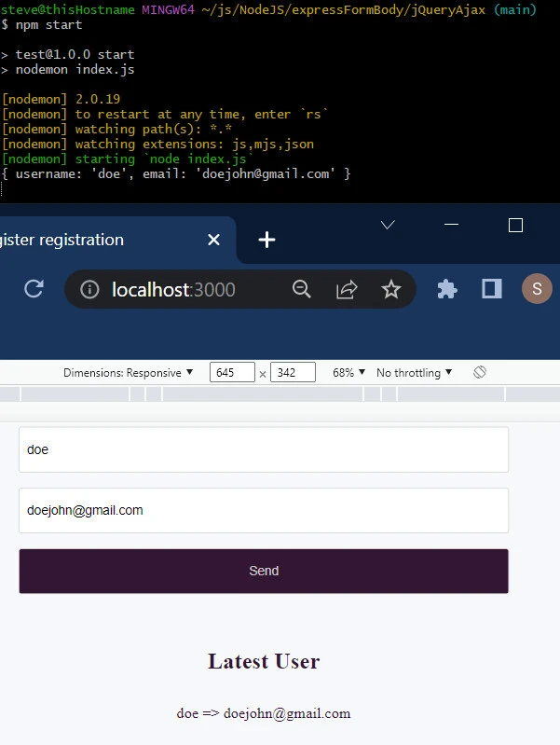Open the Extensions puzzle icon
The height and width of the screenshot is (745, 560).
coord(447,289)
